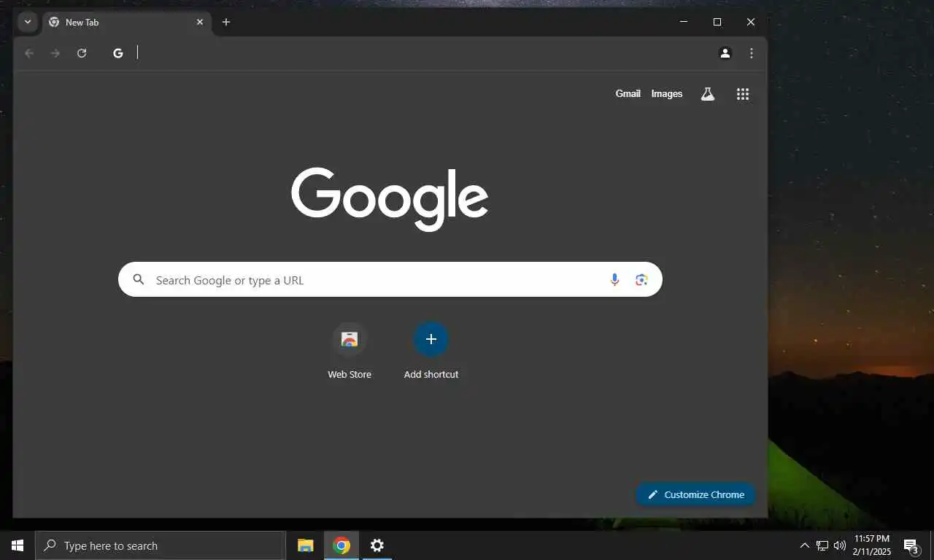Open the Google apps grid
Screen dimensions: 934x560
coord(743,93)
